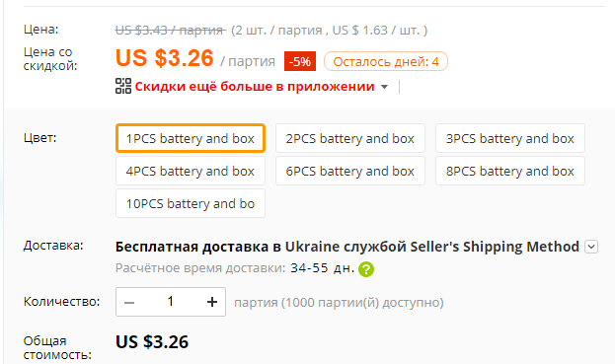Click the US $3.26 discounted price
The image size is (615, 364).
[x=164, y=58]
